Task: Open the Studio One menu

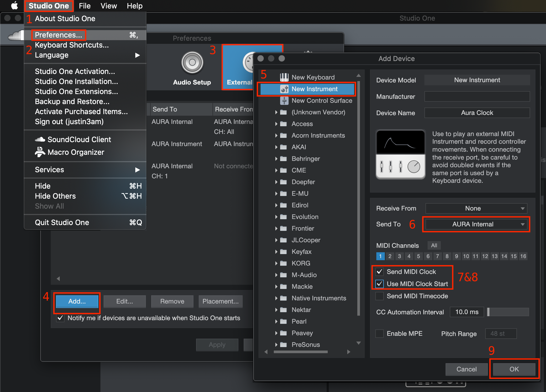Action: pyautogui.click(x=49, y=6)
